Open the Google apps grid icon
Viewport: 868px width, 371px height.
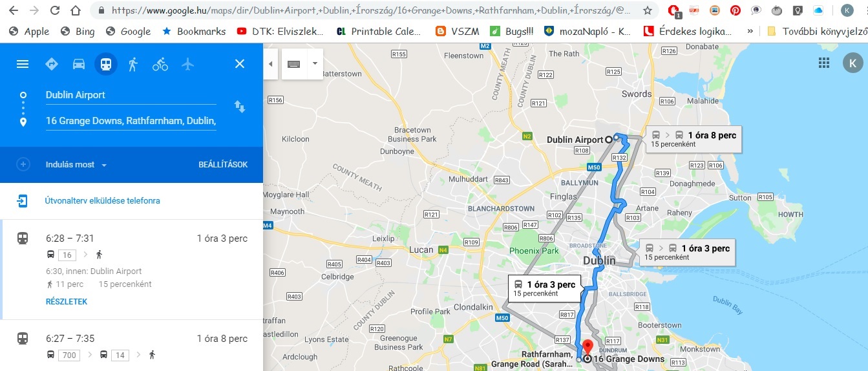[824, 63]
